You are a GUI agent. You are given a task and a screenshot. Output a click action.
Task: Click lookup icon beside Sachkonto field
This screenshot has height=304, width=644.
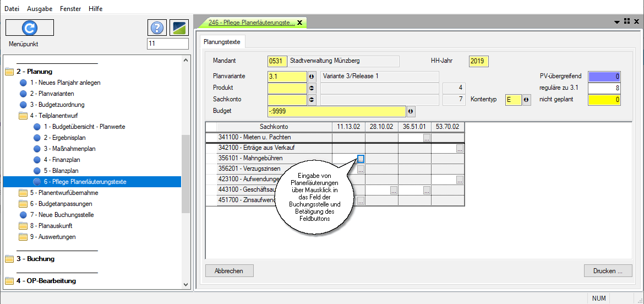312,100
